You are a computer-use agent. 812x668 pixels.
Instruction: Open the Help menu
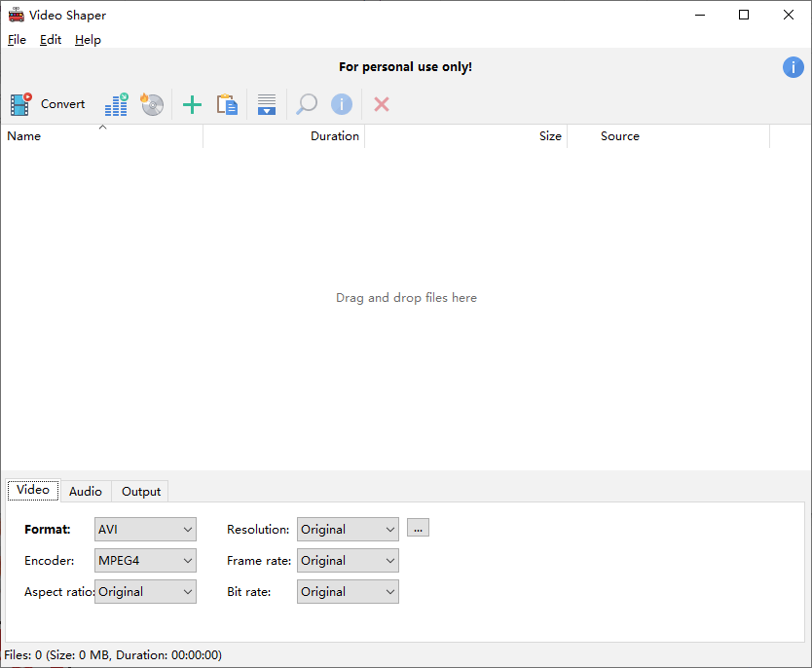pyautogui.click(x=88, y=40)
